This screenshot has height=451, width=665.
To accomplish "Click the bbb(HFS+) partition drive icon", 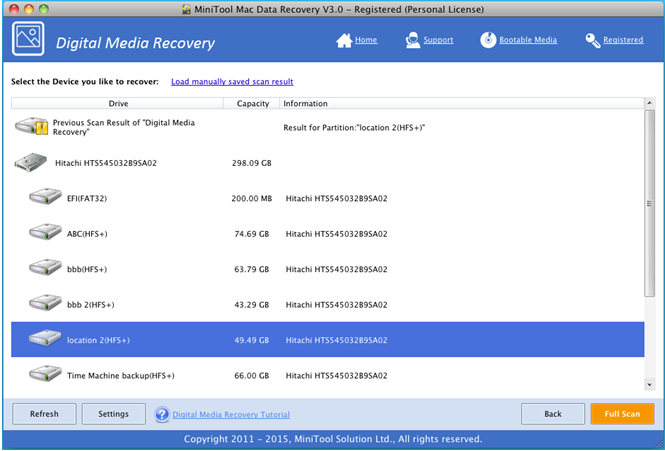I will click(x=45, y=268).
